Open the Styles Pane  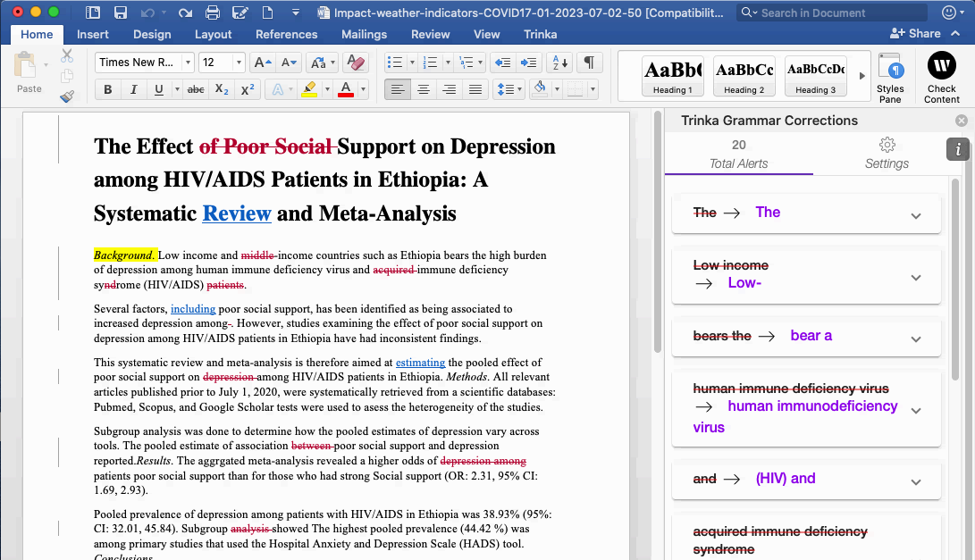pyautogui.click(x=890, y=78)
